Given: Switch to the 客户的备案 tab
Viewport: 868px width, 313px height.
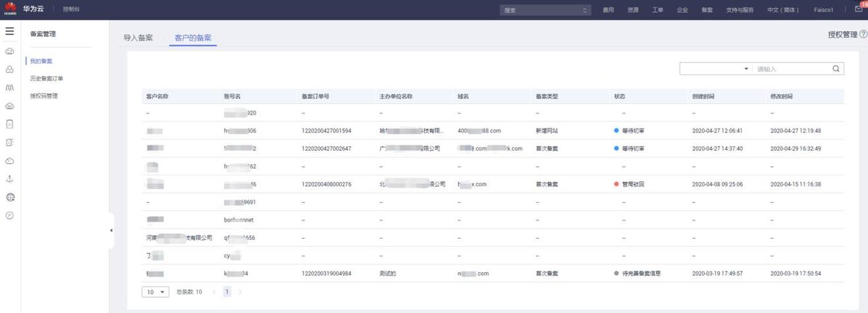Looking at the screenshot, I should (x=193, y=38).
